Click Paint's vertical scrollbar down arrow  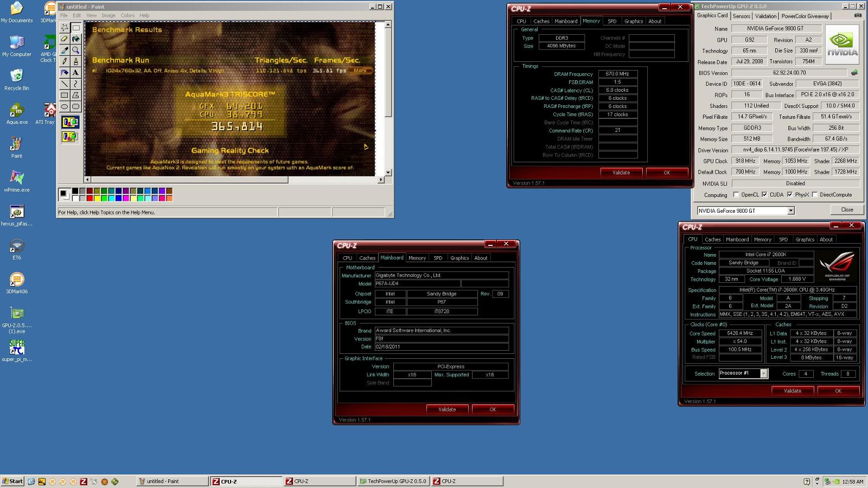388,172
